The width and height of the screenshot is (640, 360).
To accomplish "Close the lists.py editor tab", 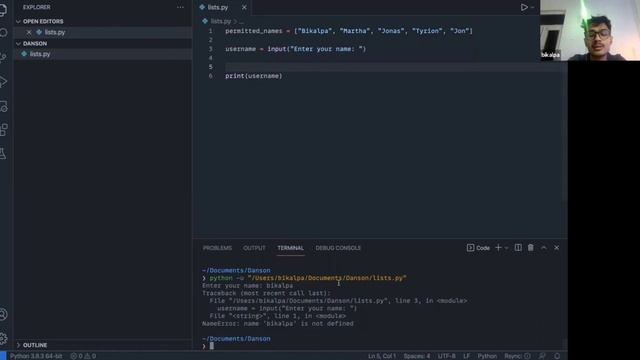I will 244,7.
